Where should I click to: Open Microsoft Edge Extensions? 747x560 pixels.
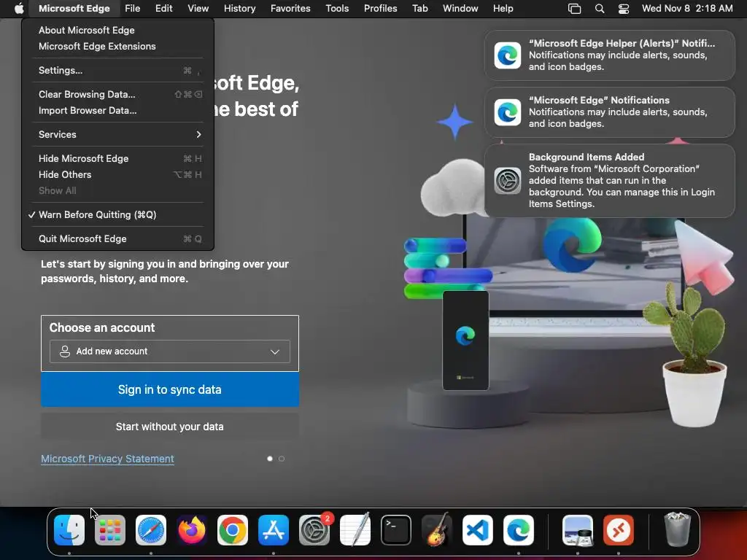click(x=117, y=46)
